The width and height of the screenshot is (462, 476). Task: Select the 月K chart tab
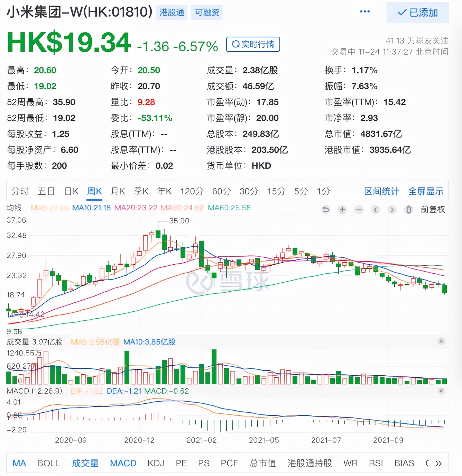click(118, 191)
